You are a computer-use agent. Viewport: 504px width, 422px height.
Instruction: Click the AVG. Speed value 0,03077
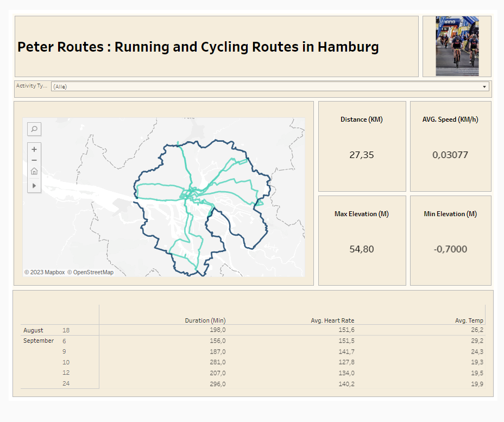[x=450, y=155]
